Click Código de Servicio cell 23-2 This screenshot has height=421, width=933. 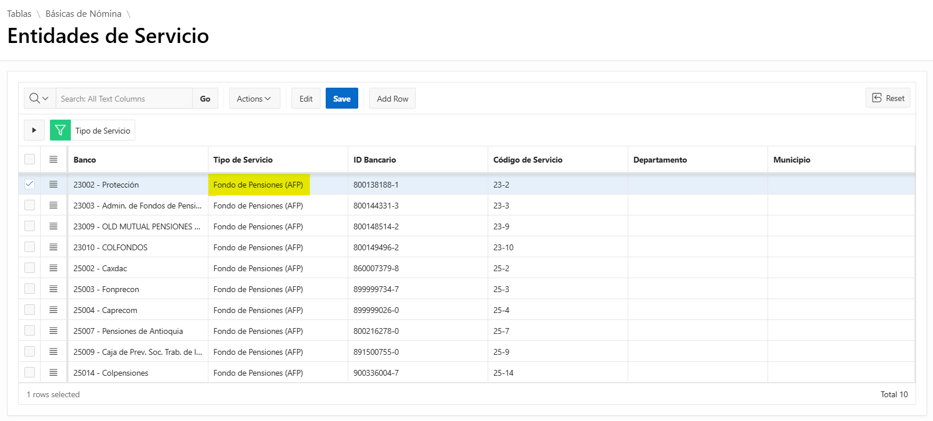(x=558, y=185)
